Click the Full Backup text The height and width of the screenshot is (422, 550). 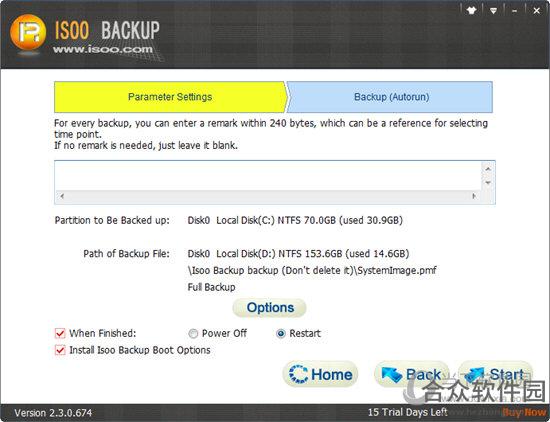(x=212, y=287)
